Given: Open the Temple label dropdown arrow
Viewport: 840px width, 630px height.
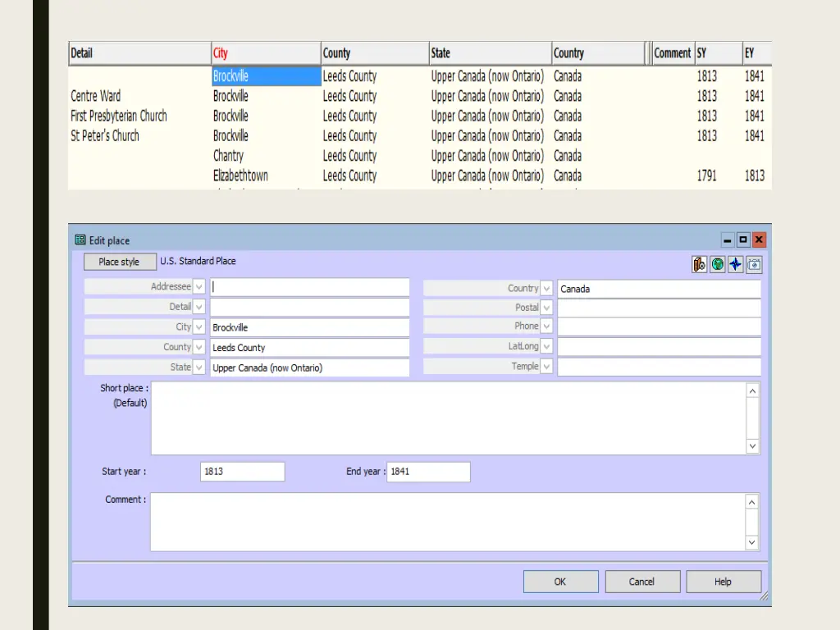Looking at the screenshot, I should 546,367.
